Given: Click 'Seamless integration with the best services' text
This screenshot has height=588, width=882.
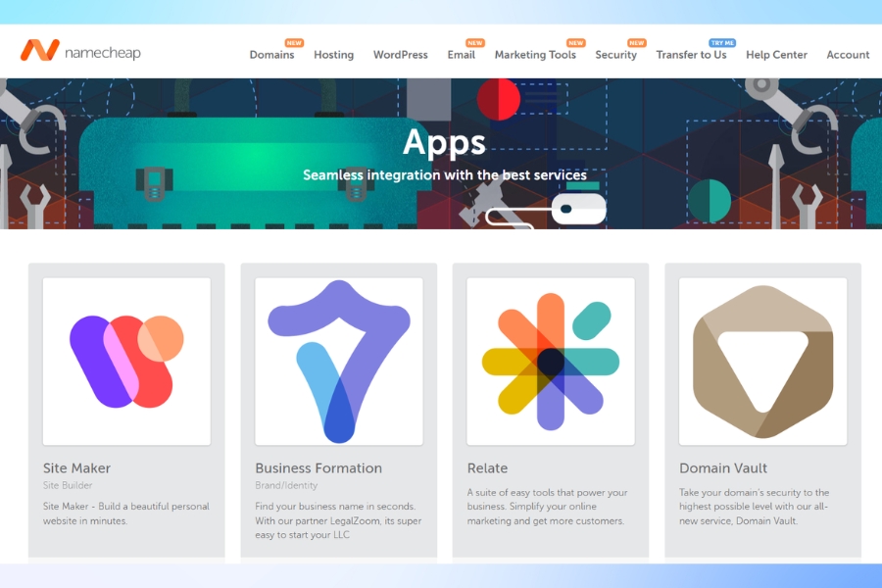Looking at the screenshot, I should pyautogui.click(x=445, y=175).
